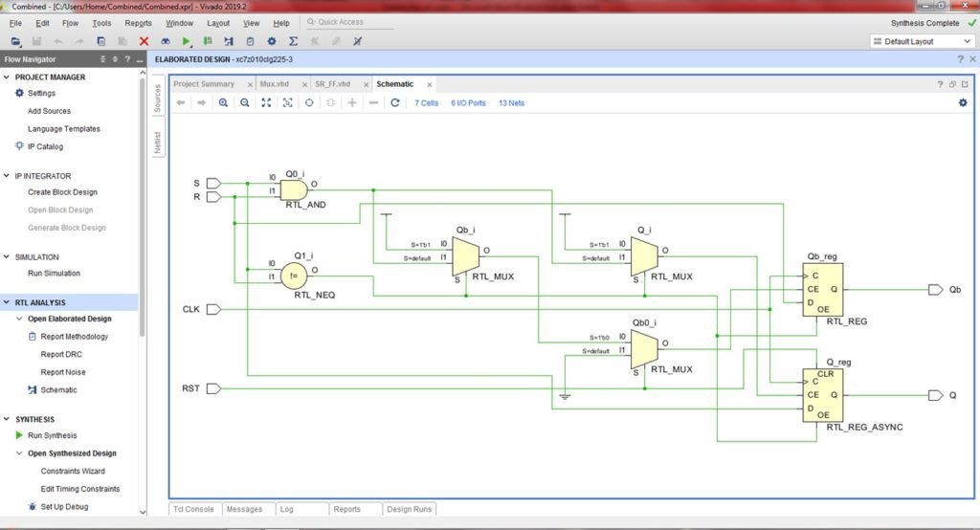Open Settings with gear under Project Manager
The height and width of the screenshot is (530, 980).
coord(19,93)
